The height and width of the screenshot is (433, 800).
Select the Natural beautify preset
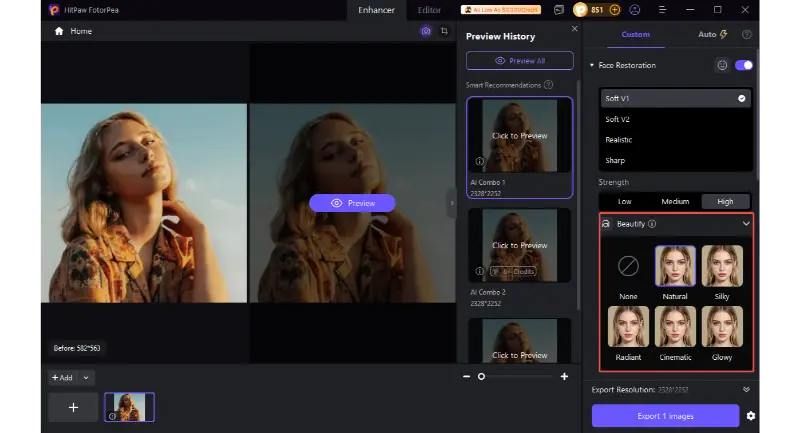point(675,266)
